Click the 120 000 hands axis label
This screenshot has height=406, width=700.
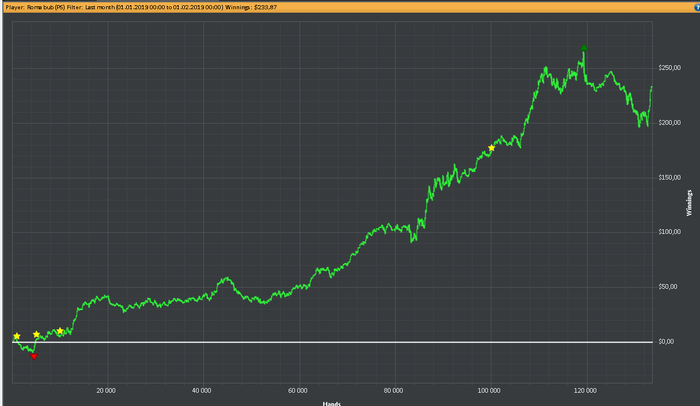(585, 391)
